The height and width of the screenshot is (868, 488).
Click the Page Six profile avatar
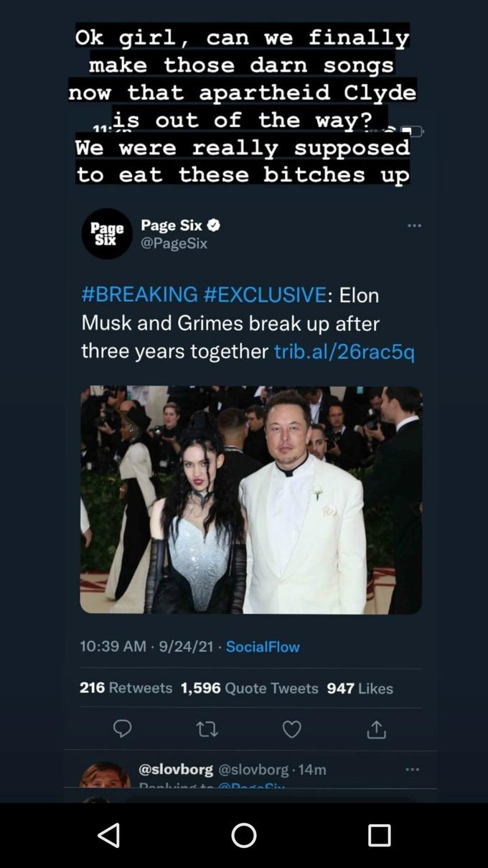(106, 233)
